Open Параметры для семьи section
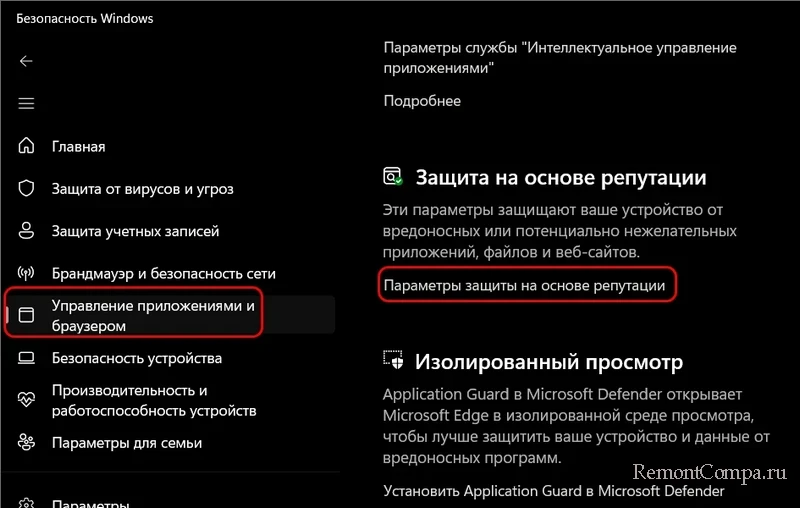The height and width of the screenshot is (508, 800). point(127,443)
